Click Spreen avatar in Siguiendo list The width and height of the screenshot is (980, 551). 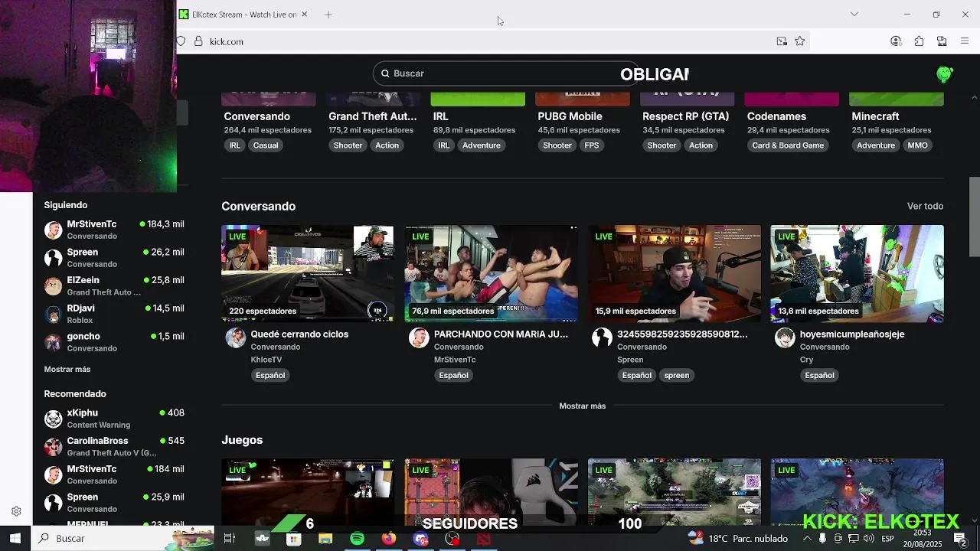click(x=53, y=258)
